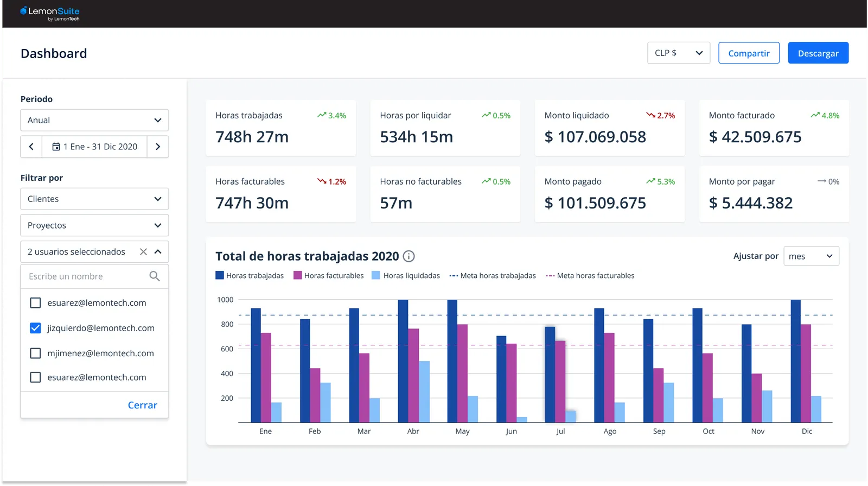Open the Proyectos filter dropdown
The height and width of the screenshot is (486, 868).
94,225
